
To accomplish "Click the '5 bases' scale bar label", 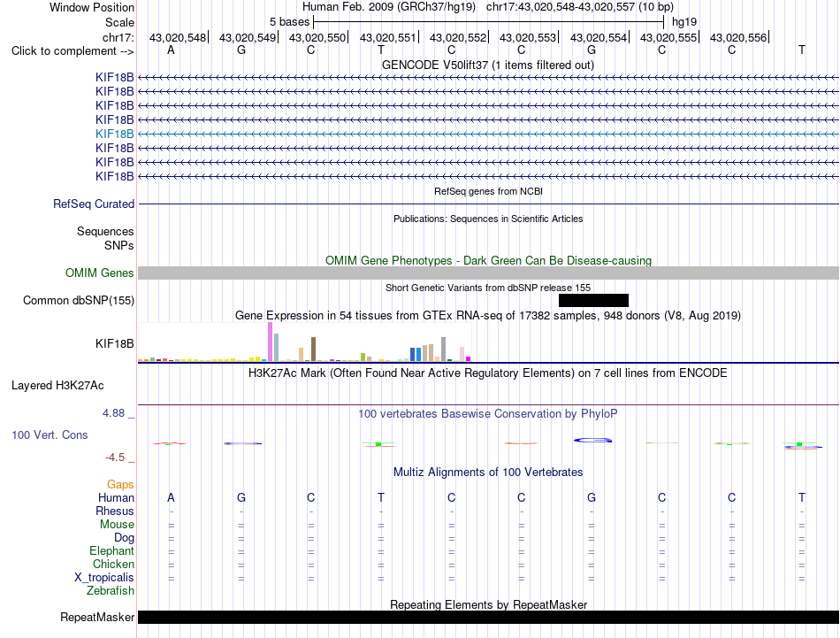I will pos(289,22).
